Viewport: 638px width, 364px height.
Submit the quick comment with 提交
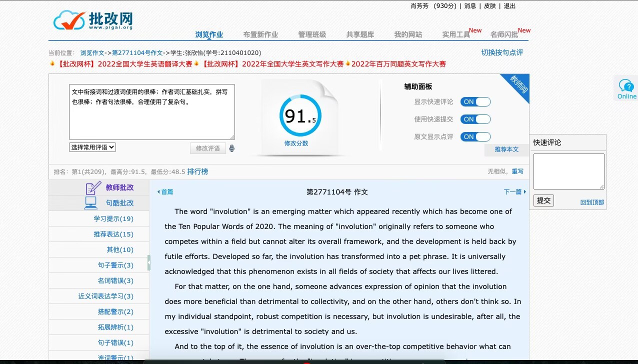(x=543, y=200)
